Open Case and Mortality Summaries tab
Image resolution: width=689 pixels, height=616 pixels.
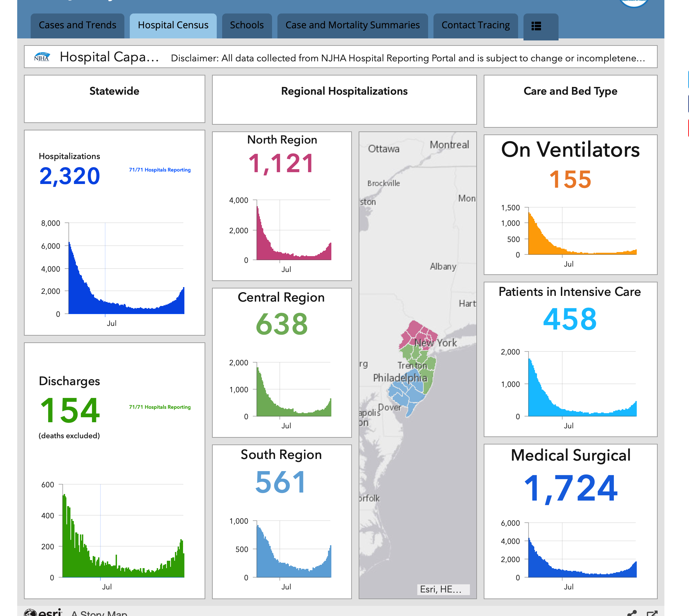[x=353, y=25]
